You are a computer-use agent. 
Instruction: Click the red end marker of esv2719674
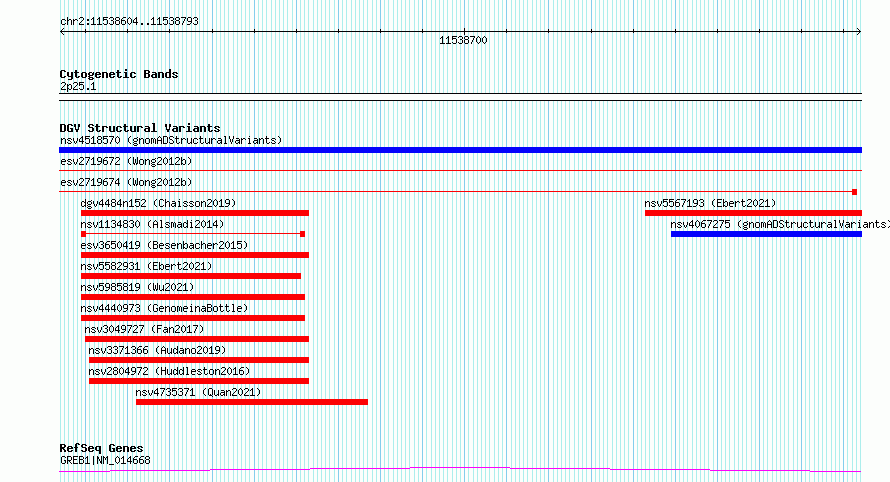[x=854, y=192]
